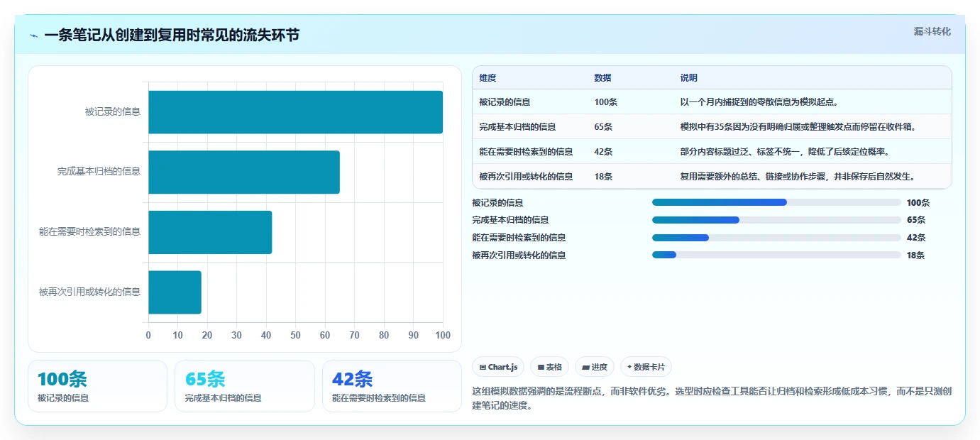Click the 42条 table cell
980x440 pixels.
[x=603, y=152]
